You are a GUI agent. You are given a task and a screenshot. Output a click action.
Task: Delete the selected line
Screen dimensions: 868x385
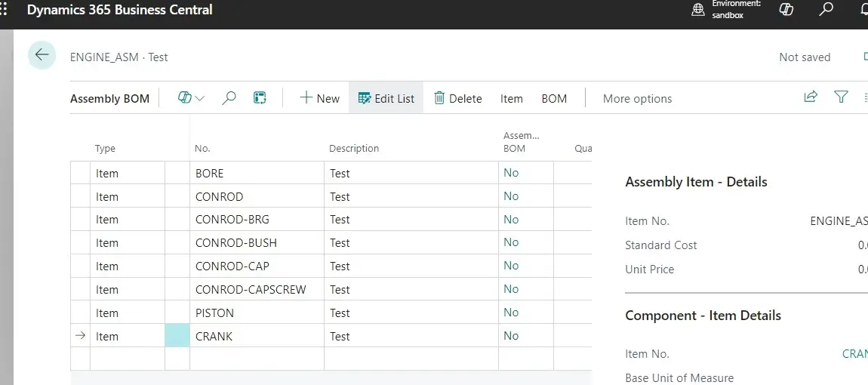pyautogui.click(x=457, y=98)
